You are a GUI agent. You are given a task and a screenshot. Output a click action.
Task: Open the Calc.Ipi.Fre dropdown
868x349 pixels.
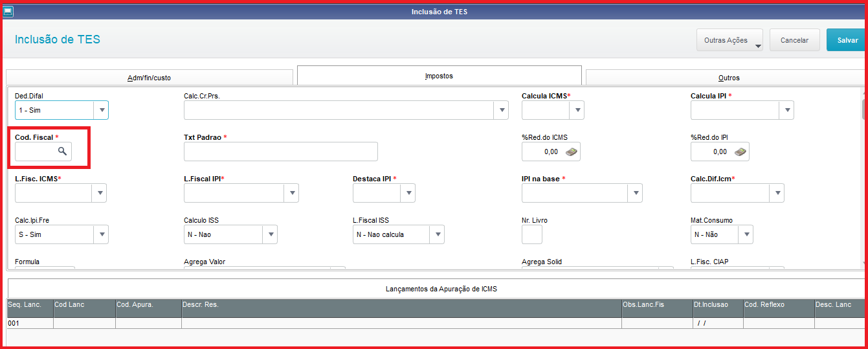point(101,234)
